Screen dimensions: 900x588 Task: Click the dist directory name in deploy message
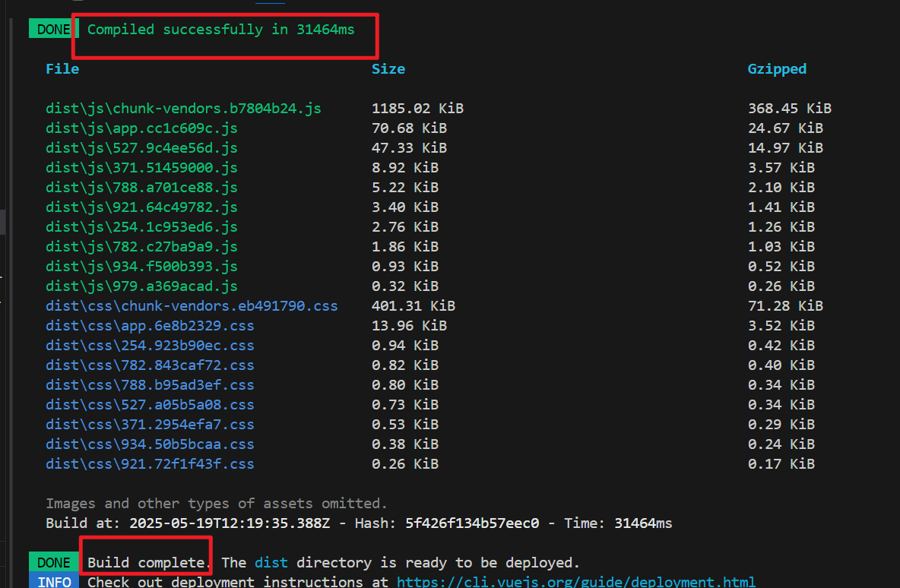click(x=271, y=562)
